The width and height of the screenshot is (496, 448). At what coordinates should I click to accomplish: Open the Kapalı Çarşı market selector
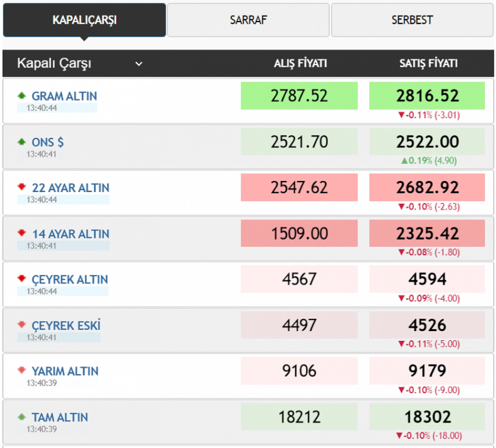coord(54,63)
